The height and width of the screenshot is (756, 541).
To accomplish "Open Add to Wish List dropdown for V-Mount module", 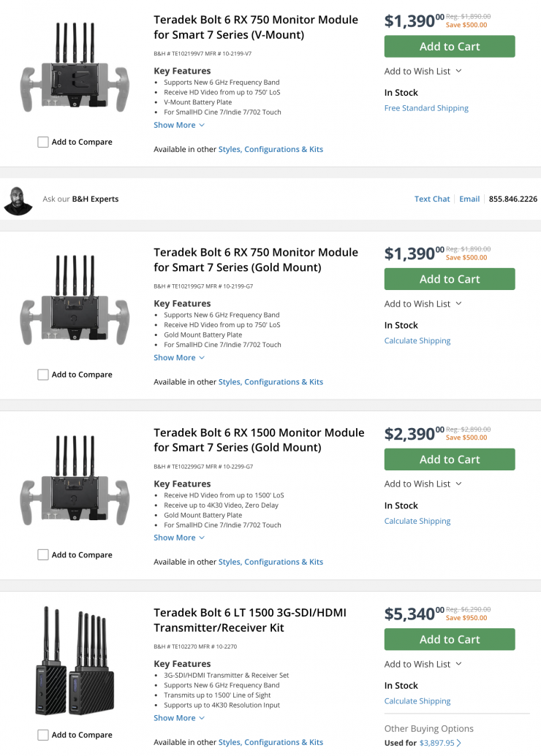I will coord(423,71).
